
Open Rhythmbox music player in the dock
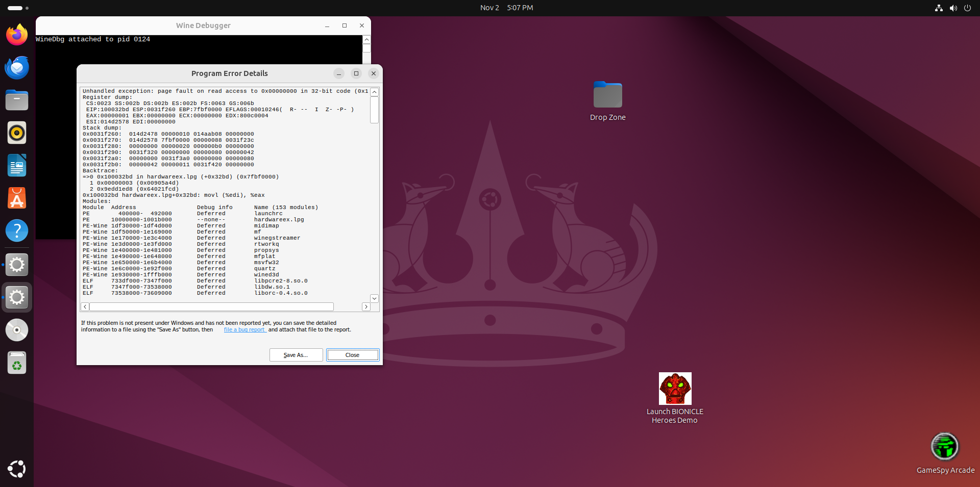coord(17,133)
